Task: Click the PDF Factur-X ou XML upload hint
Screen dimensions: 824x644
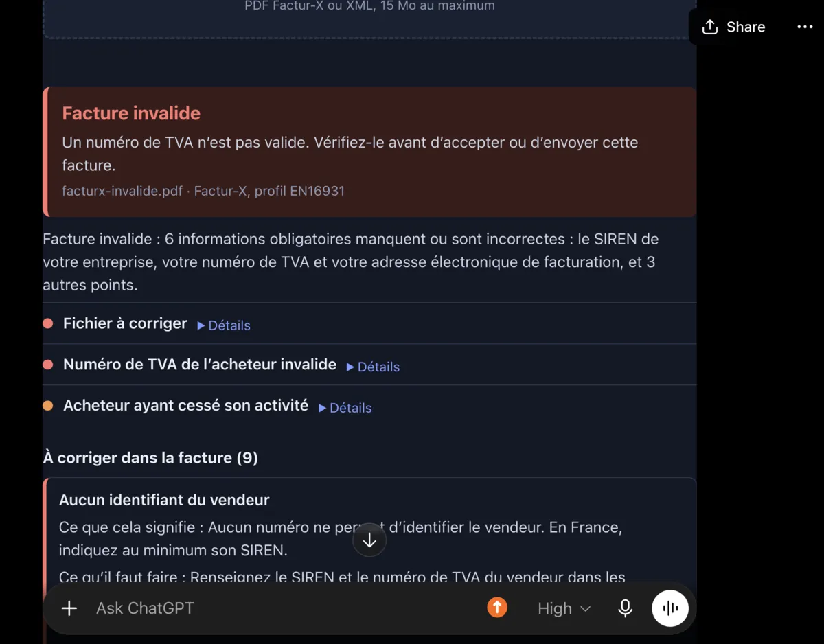Action: [x=369, y=6]
